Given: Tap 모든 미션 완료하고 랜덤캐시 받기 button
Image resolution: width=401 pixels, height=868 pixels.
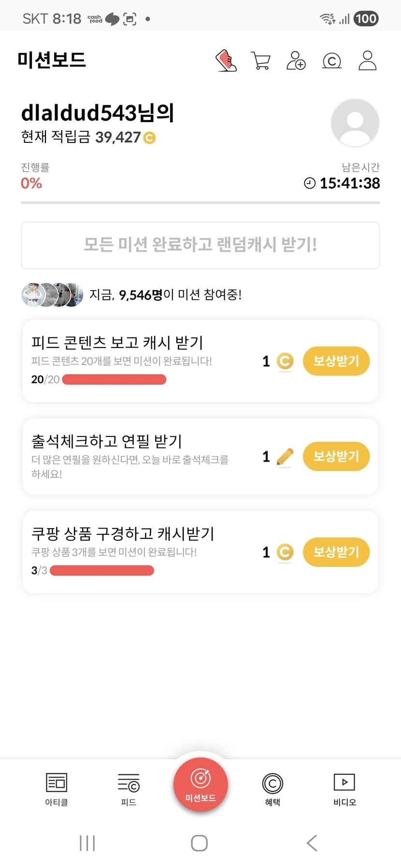Looking at the screenshot, I should tap(200, 245).
